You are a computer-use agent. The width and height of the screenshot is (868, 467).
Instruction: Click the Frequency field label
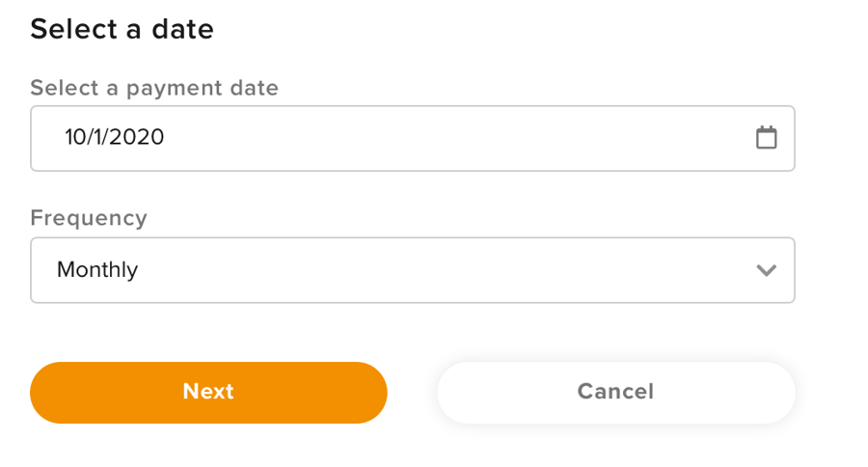pos(89,218)
